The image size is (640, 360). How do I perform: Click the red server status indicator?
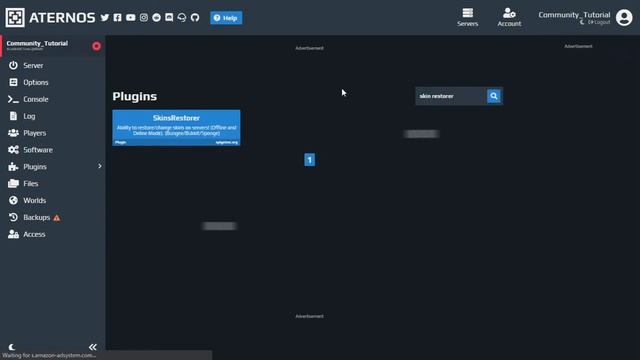coord(96,46)
